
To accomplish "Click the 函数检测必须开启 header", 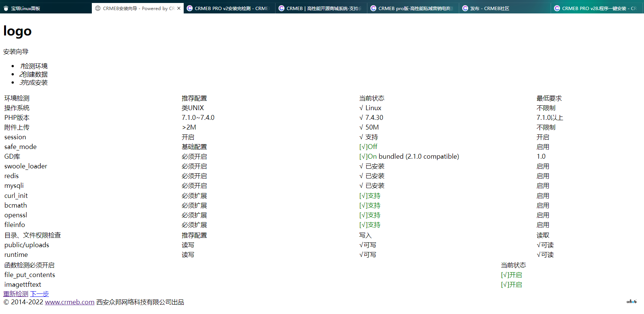I will pyautogui.click(x=29, y=265).
